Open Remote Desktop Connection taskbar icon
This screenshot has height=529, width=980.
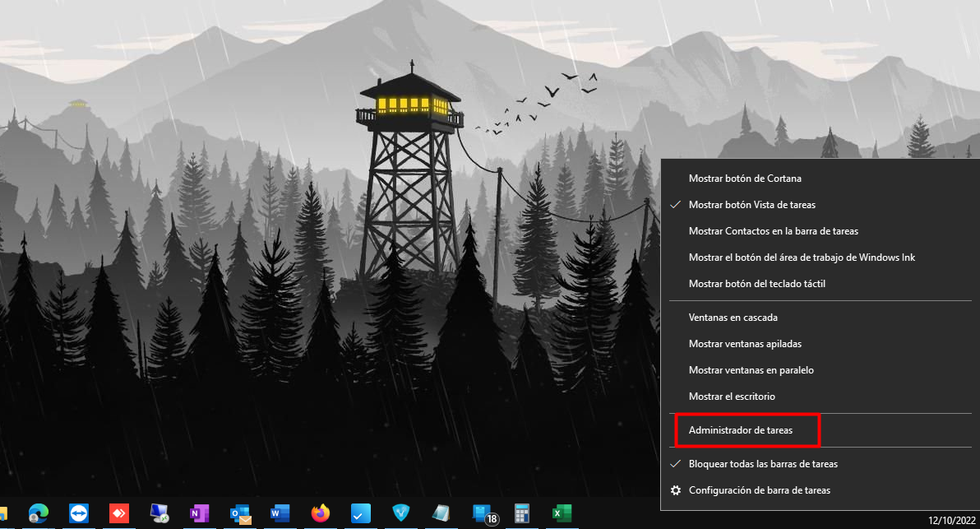[159, 513]
